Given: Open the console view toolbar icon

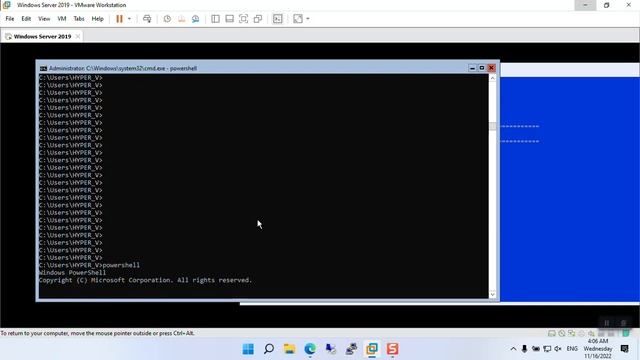Looking at the screenshot, I should point(278,19).
